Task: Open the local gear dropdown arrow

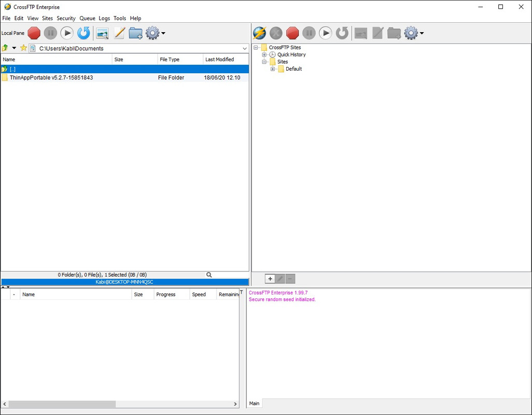Action: (163, 33)
